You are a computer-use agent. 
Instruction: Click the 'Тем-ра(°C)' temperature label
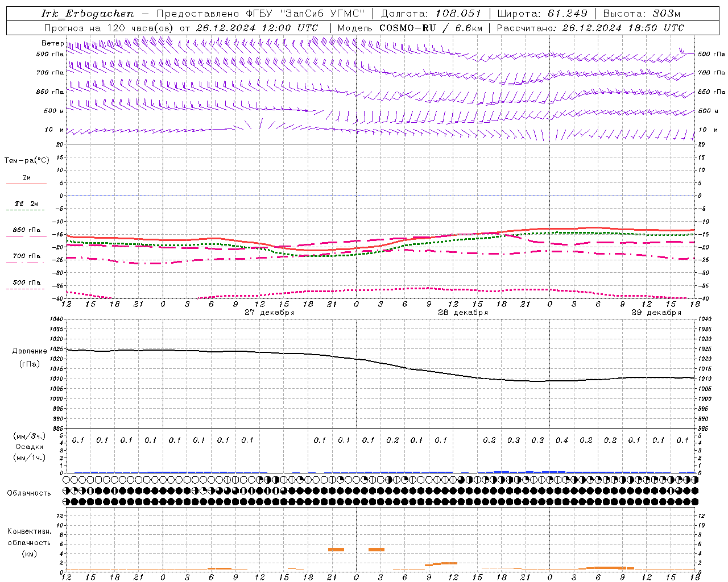(27, 161)
